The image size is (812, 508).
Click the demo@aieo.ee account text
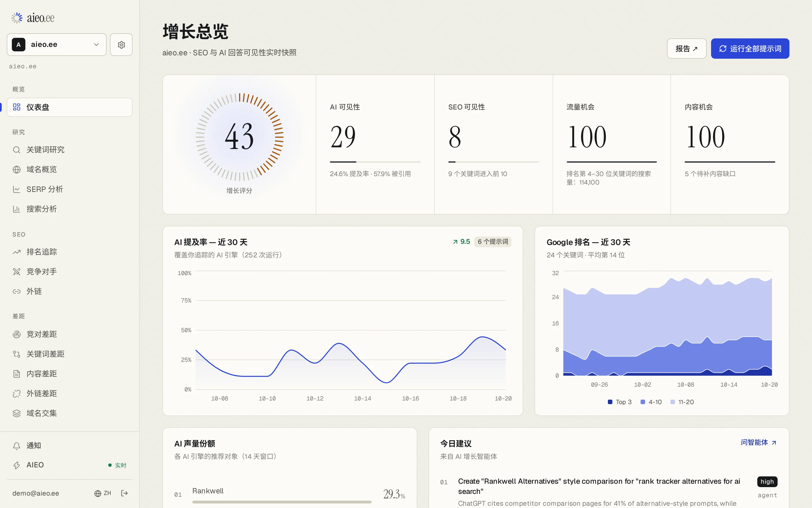tap(36, 493)
